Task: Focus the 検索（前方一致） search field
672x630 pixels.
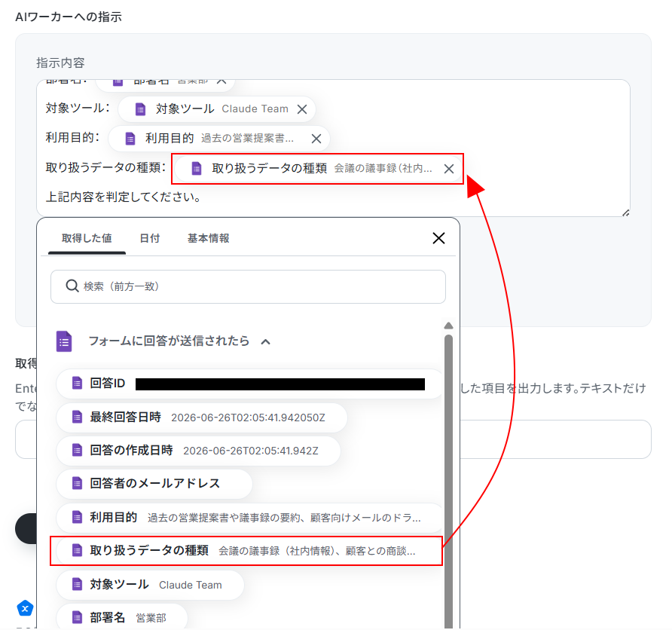Action: [248, 286]
